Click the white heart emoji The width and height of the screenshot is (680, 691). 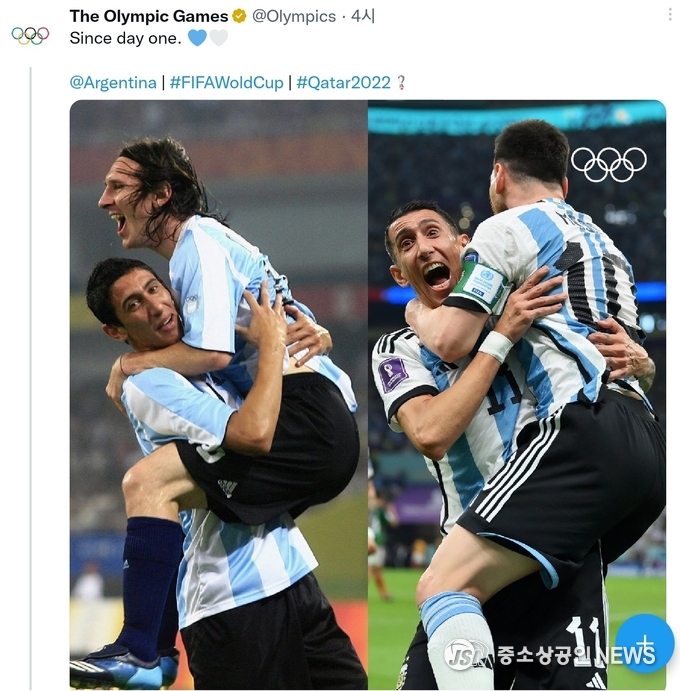tap(218, 38)
